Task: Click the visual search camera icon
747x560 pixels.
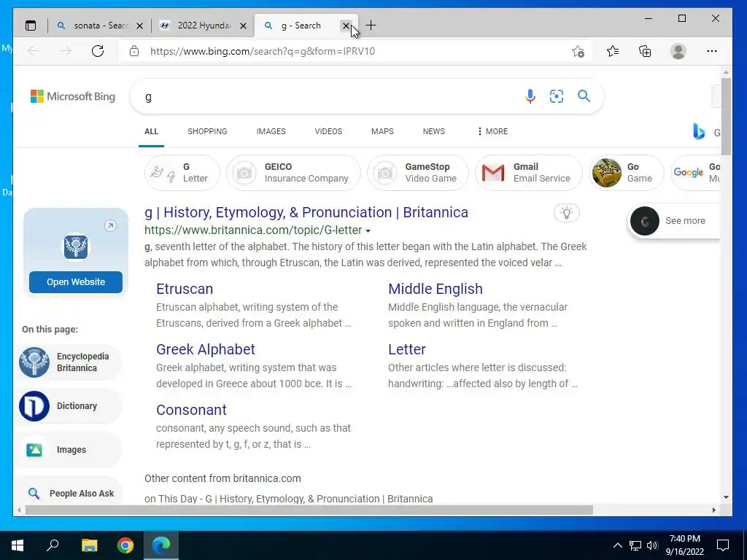Action: [557, 96]
